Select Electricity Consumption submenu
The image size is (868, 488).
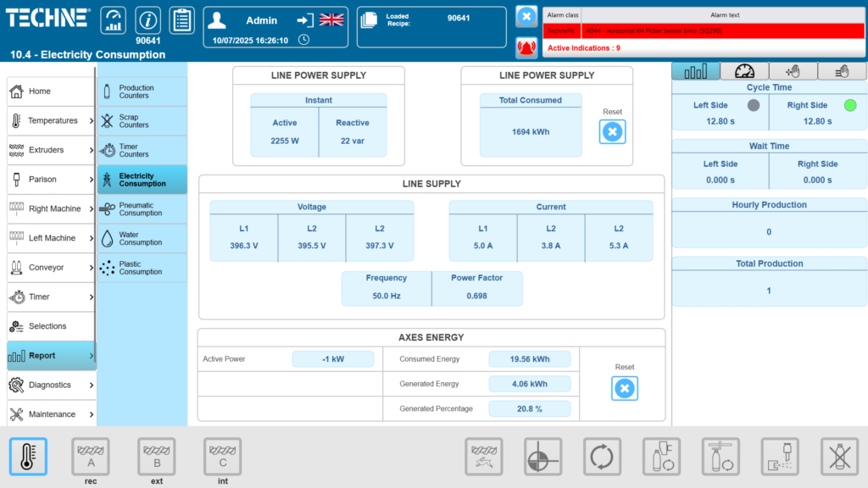pos(142,180)
